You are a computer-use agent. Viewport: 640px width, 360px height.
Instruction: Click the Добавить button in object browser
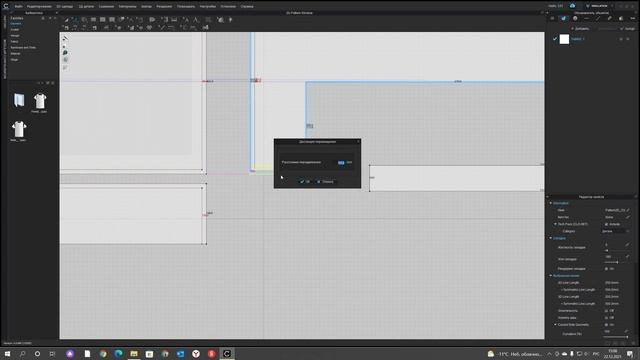tap(580, 29)
